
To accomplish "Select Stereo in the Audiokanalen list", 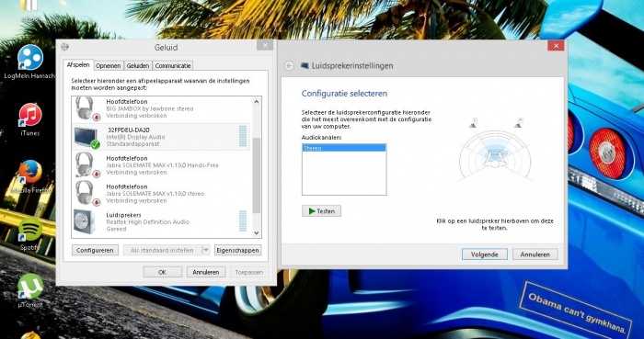I will coord(344,148).
